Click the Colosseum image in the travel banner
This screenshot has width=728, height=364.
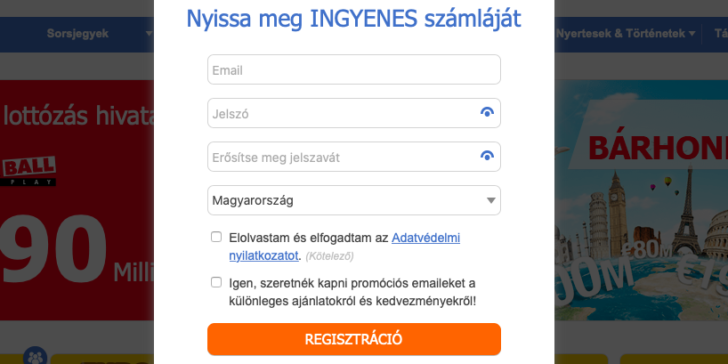(716, 239)
